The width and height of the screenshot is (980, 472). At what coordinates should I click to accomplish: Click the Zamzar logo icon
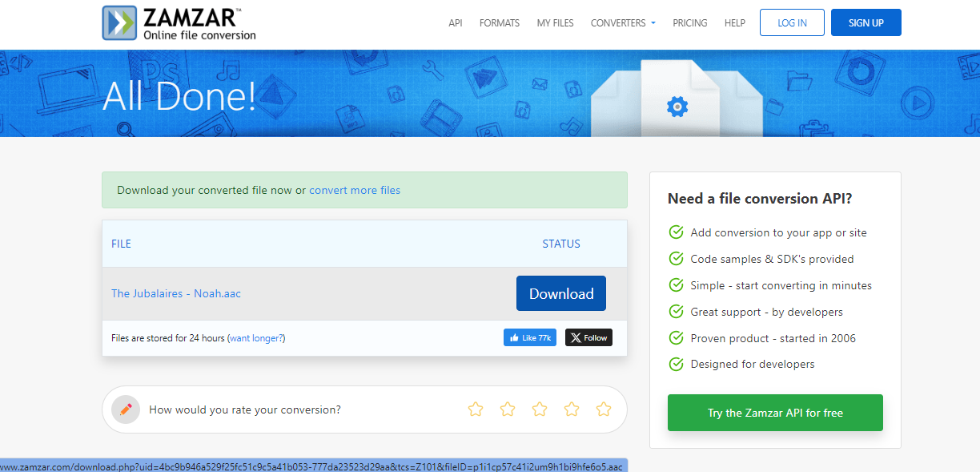(x=120, y=23)
